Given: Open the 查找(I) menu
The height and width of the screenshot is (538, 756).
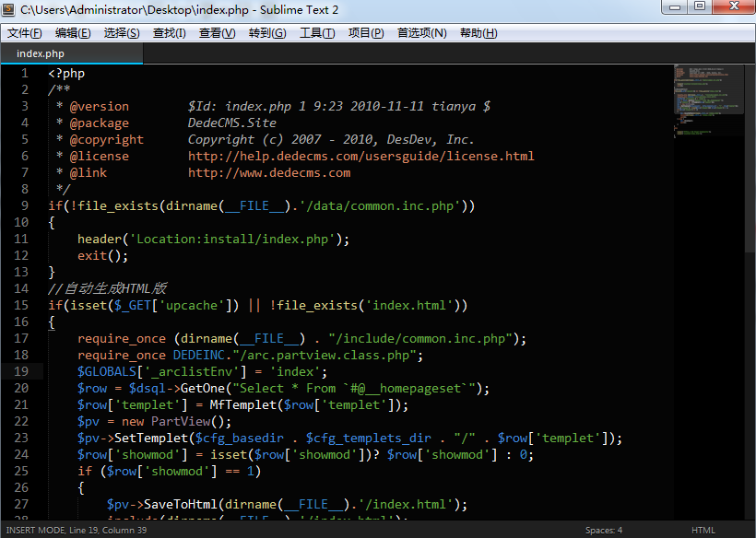Looking at the screenshot, I should tap(170, 33).
